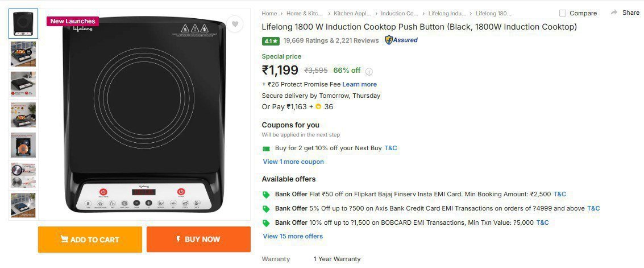Click the first Bank Offer tag icon
The width and height of the screenshot is (644, 268).
click(266, 195)
